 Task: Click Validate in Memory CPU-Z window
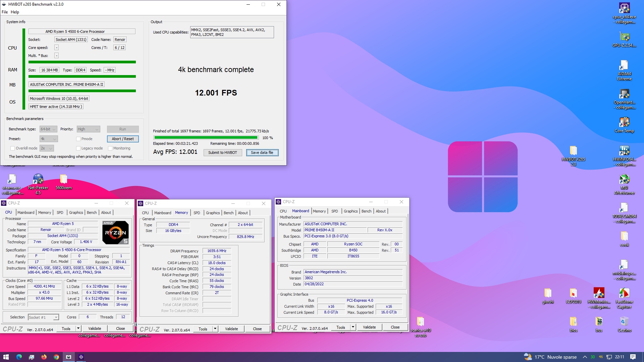click(231, 329)
